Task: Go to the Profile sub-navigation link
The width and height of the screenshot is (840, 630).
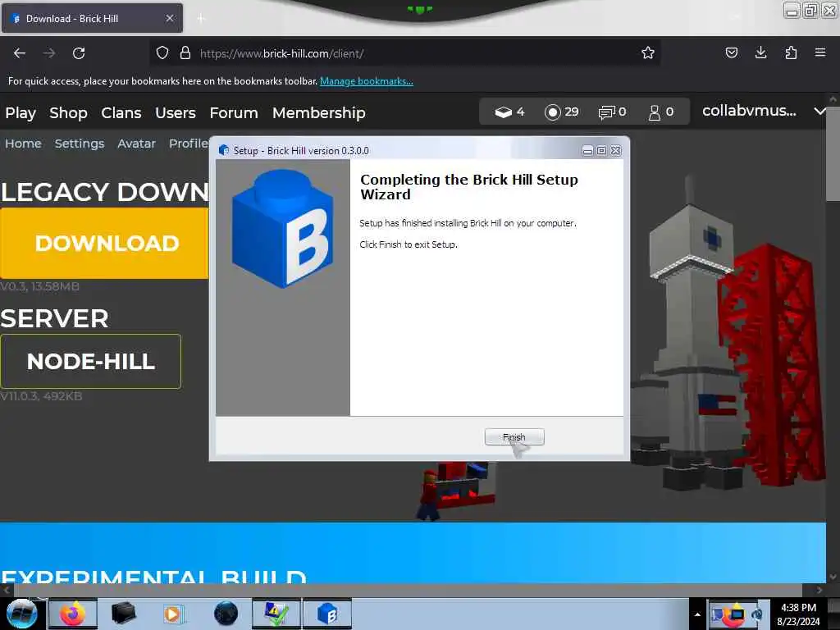Action: pyautogui.click(x=189, y=144)
